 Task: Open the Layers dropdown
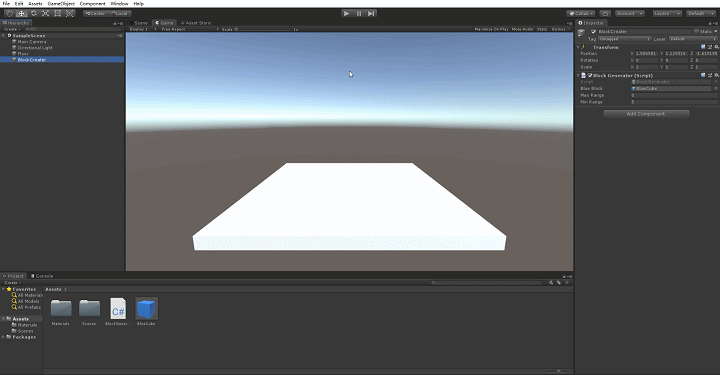[667, 13]
